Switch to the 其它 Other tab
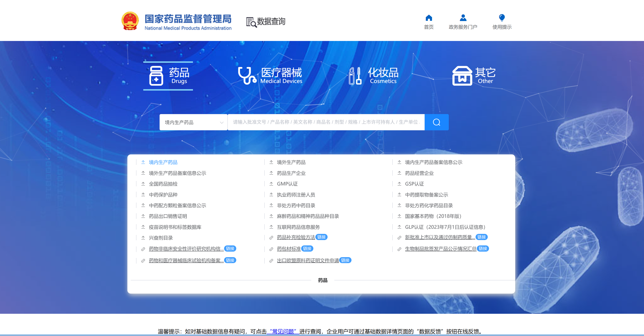This screenshot has height=336, width=644. point(474,76)
